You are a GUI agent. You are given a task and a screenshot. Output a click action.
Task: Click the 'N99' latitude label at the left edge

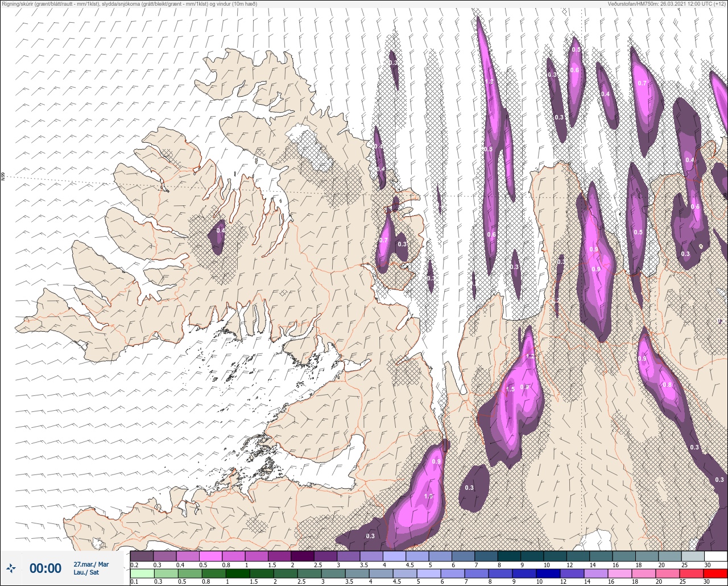(x=3, y=177)
